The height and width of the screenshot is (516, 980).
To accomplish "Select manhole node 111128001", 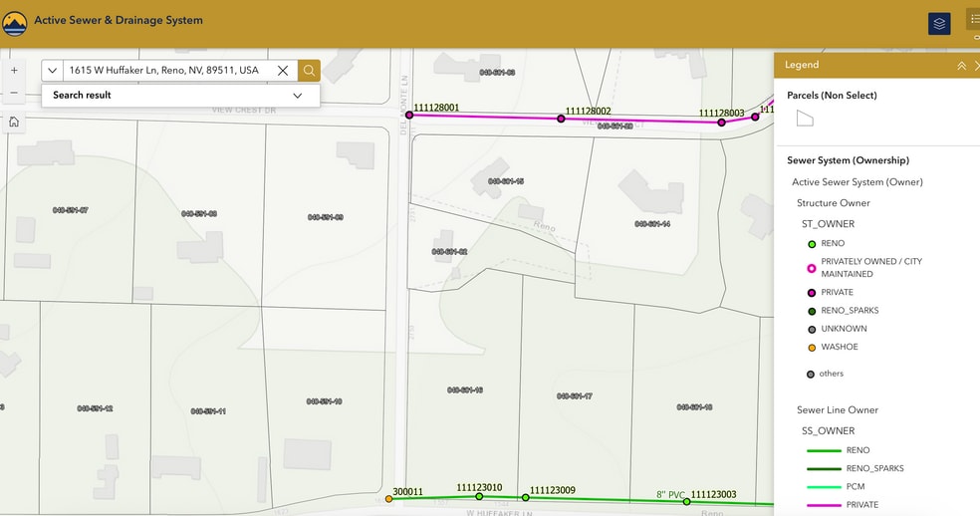I will [x=409, y=116].
